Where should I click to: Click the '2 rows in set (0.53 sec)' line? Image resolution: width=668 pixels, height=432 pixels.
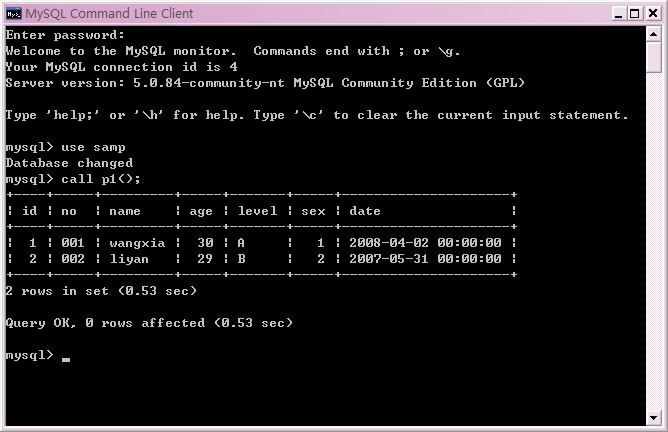click(x=101, y=291)
